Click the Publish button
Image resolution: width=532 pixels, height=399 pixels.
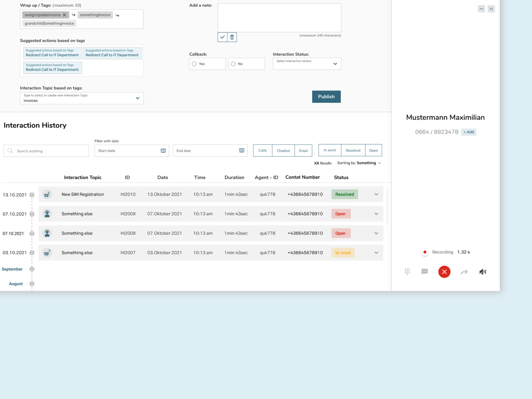326,96
